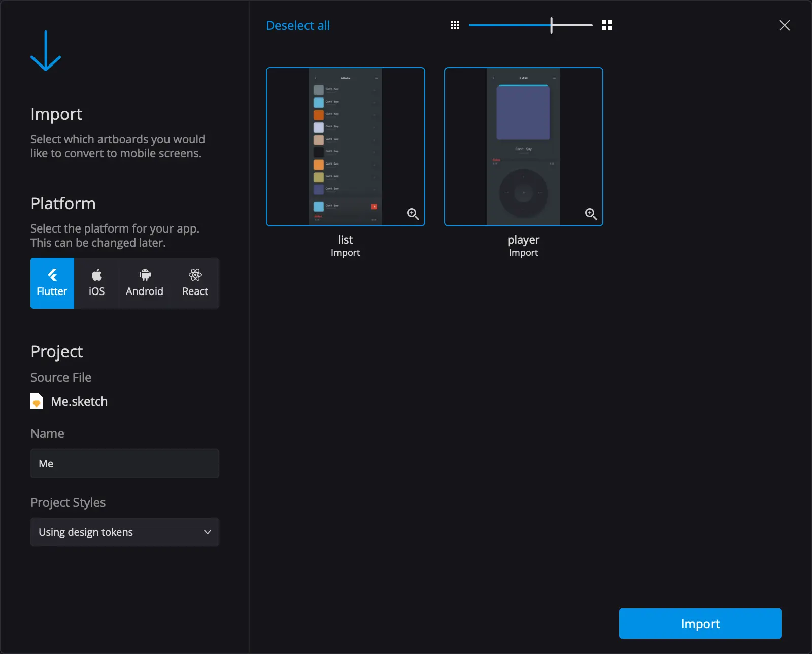Click the project Name input field

pyautogui.click(x=125, y=463)
